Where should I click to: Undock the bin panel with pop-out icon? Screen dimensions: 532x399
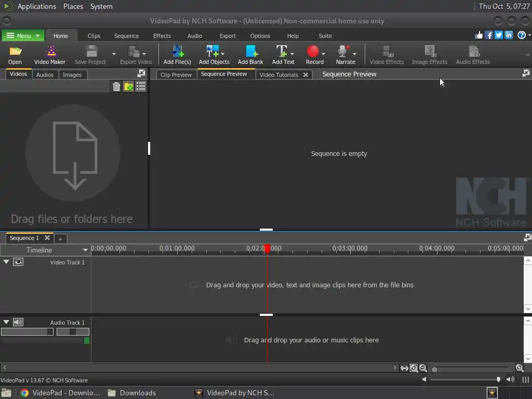click(141, 73)
